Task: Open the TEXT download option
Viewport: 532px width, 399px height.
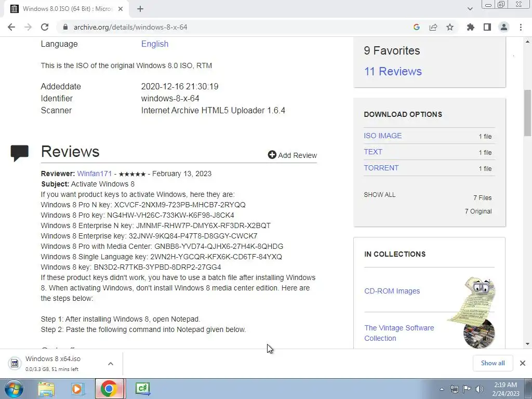Action: click(x=373, y=152)
